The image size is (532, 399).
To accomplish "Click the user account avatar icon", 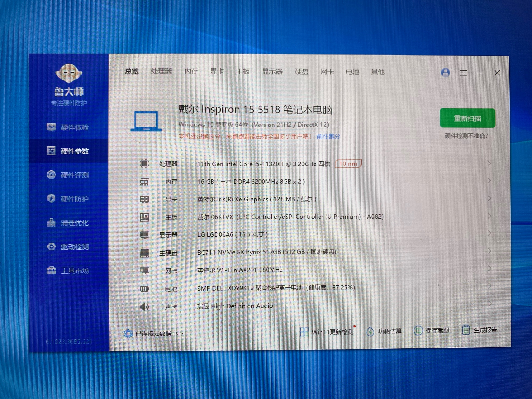I will click(445, 73).
